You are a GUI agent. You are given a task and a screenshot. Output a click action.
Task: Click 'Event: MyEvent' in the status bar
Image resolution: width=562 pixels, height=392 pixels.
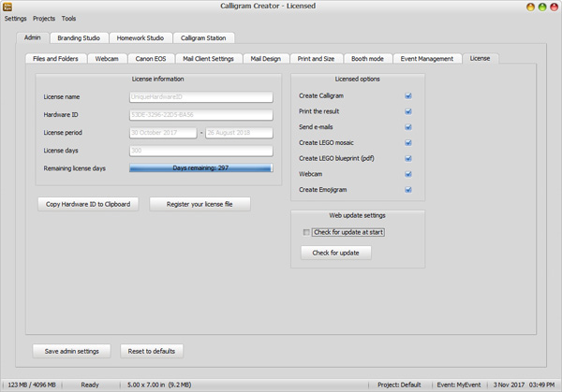coord(459,385)
